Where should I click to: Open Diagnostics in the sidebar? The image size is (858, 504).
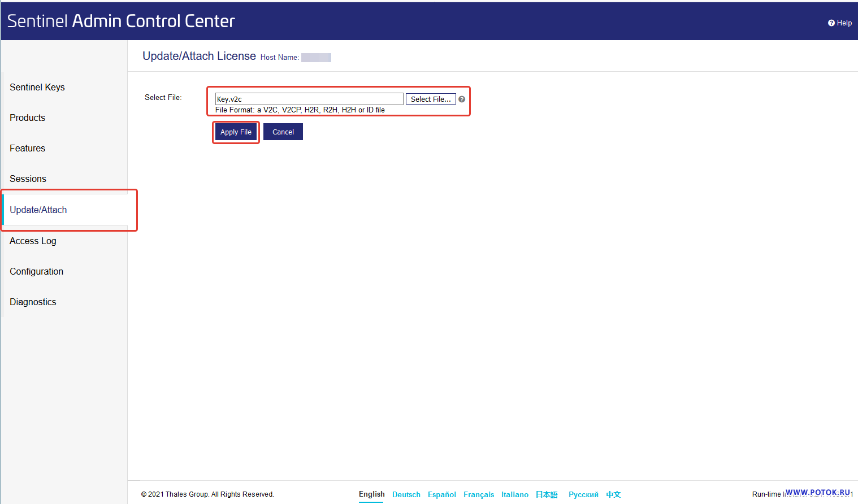(33, 302)
